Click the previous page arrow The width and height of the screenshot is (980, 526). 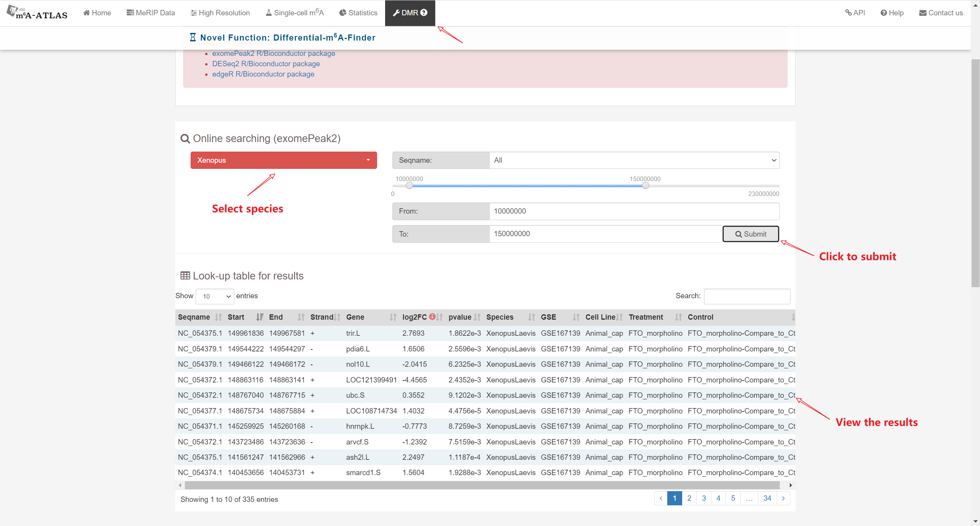tap(661, 498)
